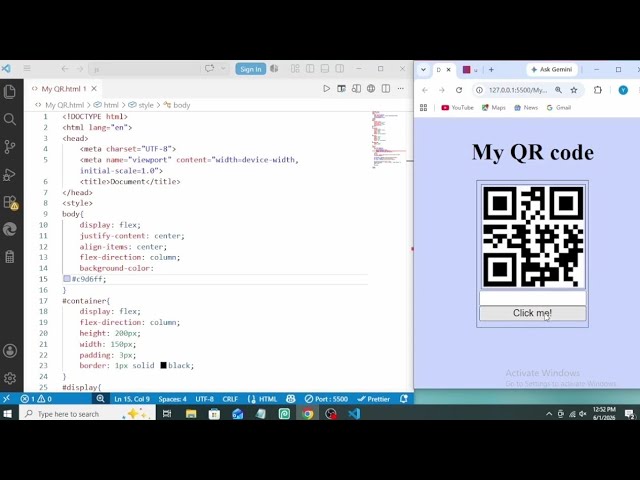Open the Accounts icon in activity bar

[x=10, y=351]
